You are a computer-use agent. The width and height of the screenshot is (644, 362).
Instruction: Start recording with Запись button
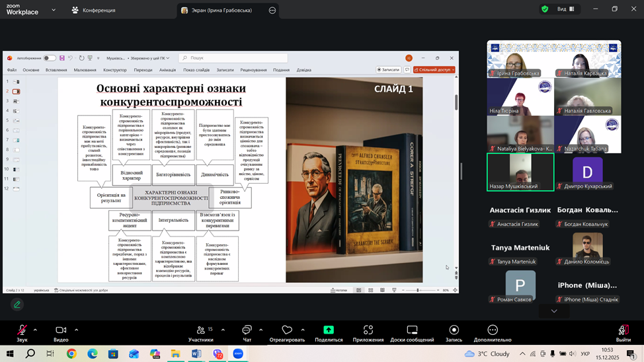pos(454,332)
